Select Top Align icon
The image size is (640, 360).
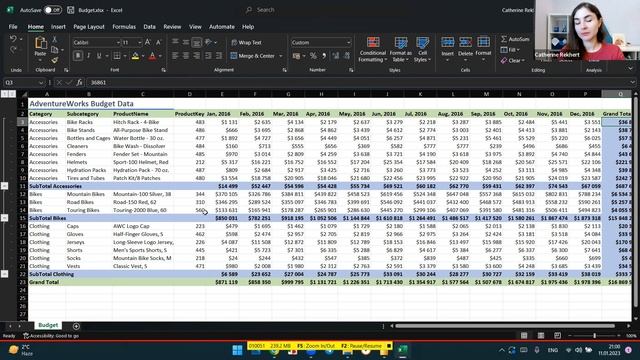175,42
